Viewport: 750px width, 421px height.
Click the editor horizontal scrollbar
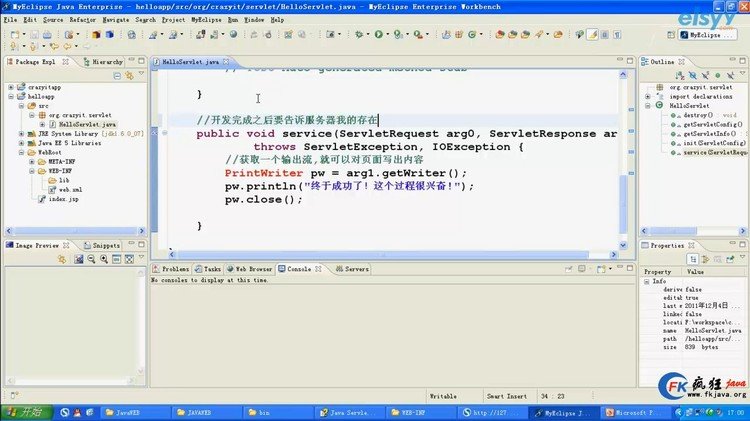[383, 255]
